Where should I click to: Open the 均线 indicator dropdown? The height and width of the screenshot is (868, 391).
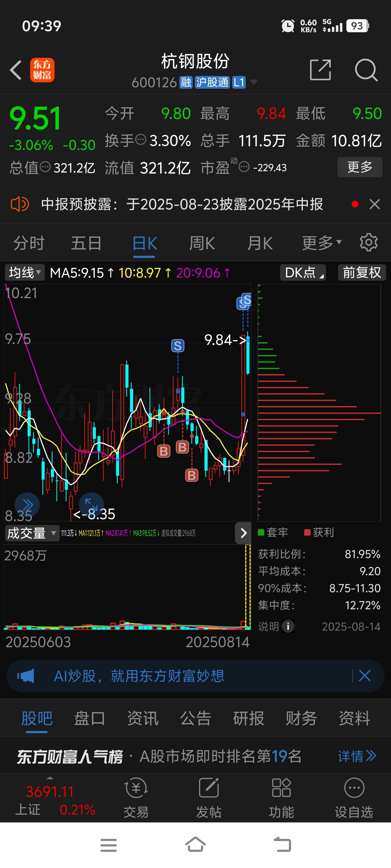click(x=25, y=272)
